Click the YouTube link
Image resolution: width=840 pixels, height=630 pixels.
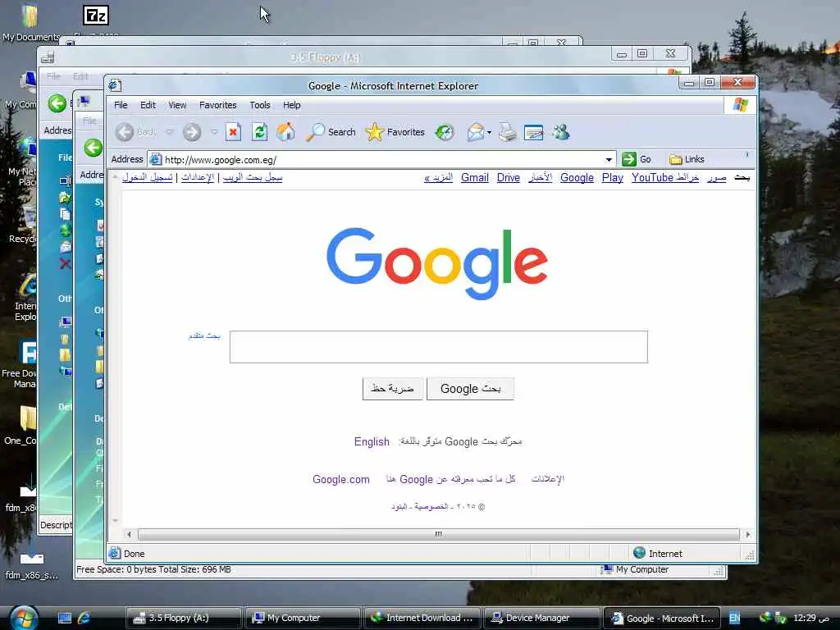point(652,177)
